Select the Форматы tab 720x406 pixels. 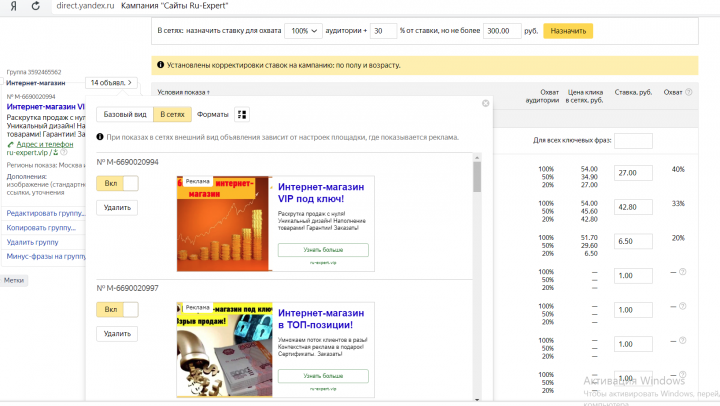[212, 114]
